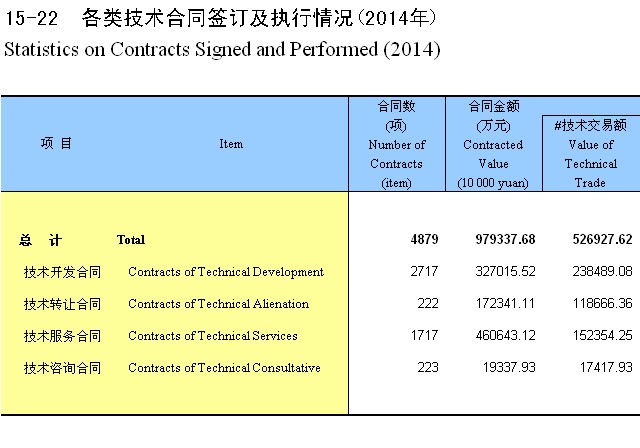Click 'Contracts of Technical Development' row label

pyautogui.click(x=226, y=272)
